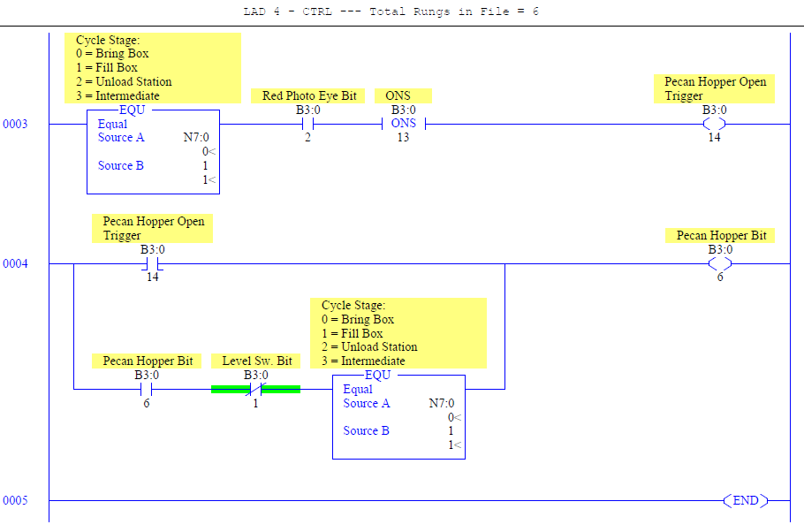This screenshot has height=532, width=804.
Task: Click Source B value in lower EQU block
Action: tap(451, 431)
